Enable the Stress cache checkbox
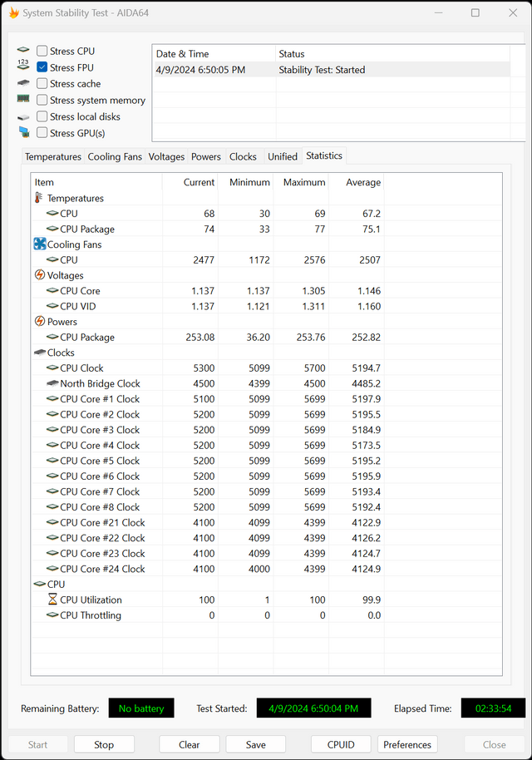Image resolution: width=532 pixels, height=760 pixels. (x=42, y=83)
